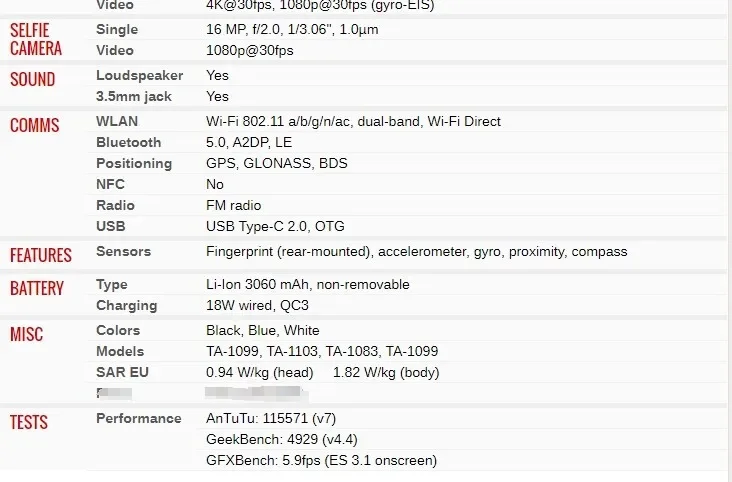Image resolution: width=732 pixels, height=482 pixels.
Task: Click the NFC spec label
Action: (110, 184)
